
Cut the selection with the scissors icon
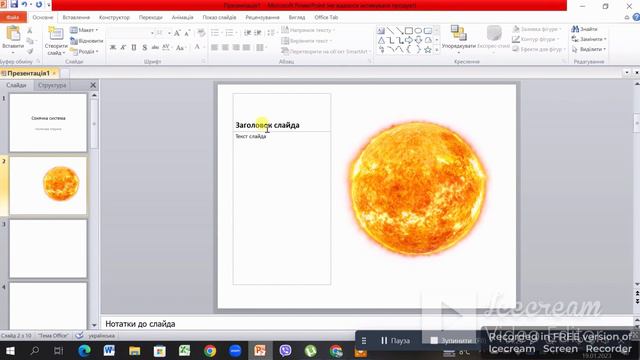click(x=29, y=31)
